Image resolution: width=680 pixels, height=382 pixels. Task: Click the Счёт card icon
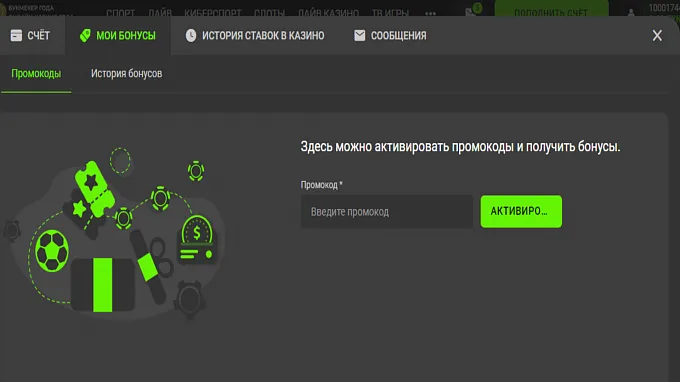click(16, 36)
